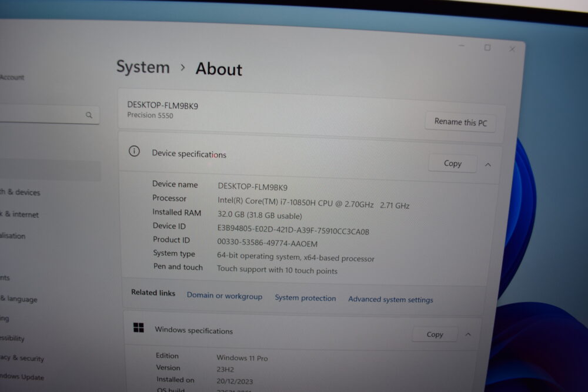Maximize the Settings window
This screenshot has height=392, width=588.
487,48
